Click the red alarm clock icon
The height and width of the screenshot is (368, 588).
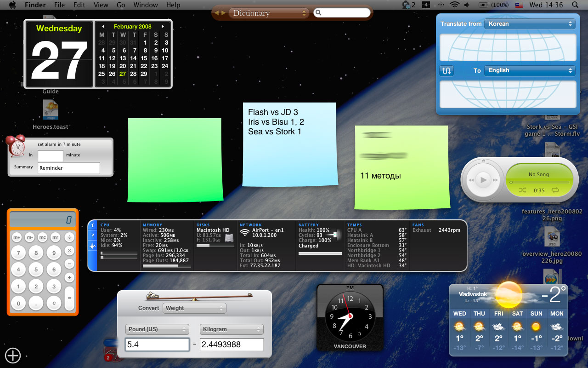pos(17,146)
